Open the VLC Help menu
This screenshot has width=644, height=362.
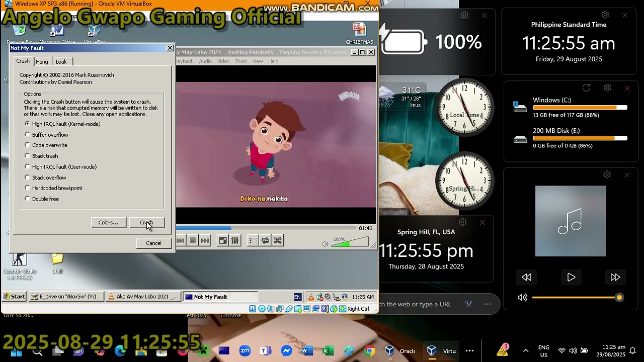pos(273,61)
